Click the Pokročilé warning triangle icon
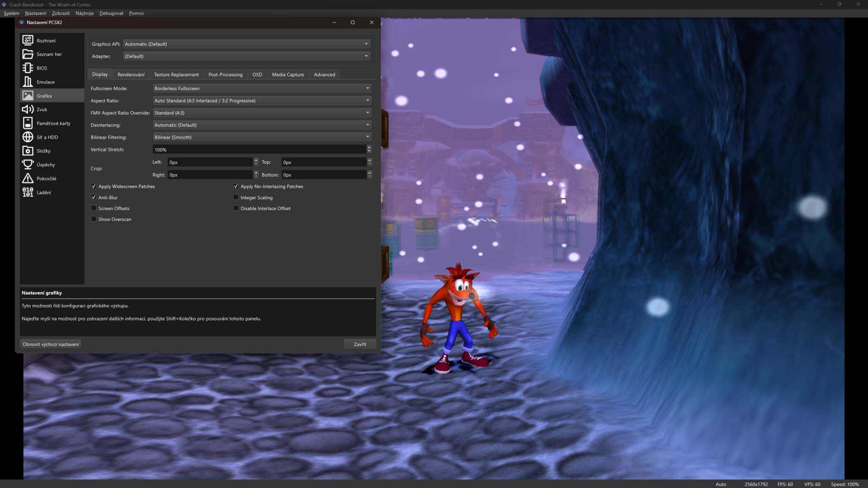868x488 pixels. [x=28, y=178]
